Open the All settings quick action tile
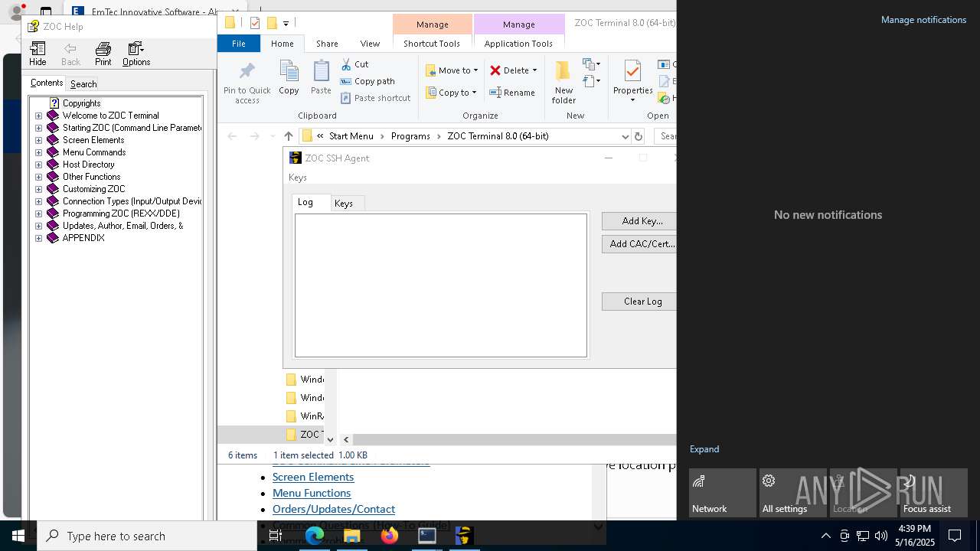980x551 pixels. (793, 493)
